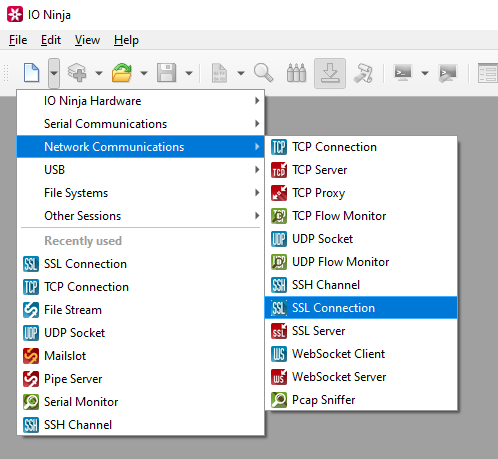Open recently used Pipe Server
This screenshot has width=498, height=459.
[x=141, y=379]
